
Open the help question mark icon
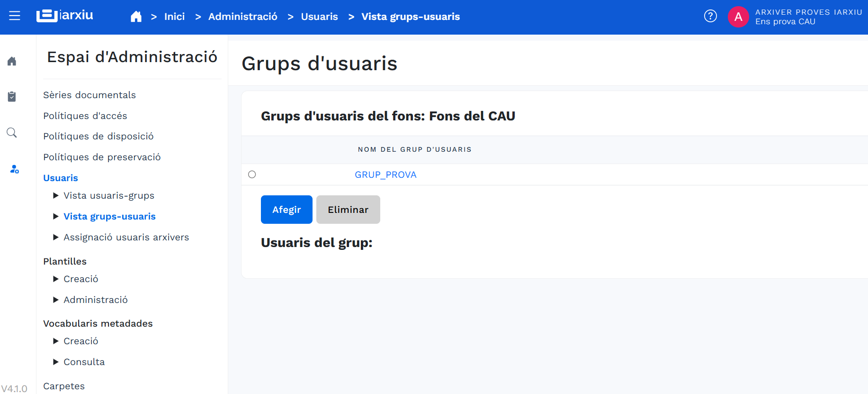(710, 16)
